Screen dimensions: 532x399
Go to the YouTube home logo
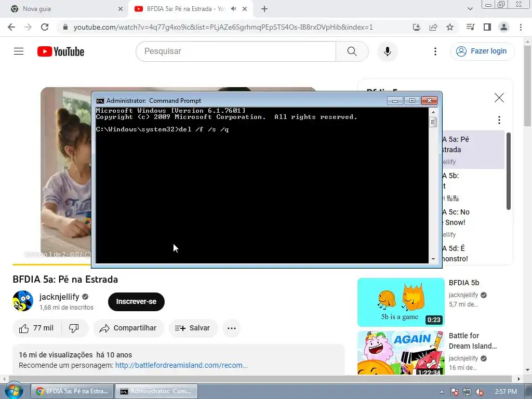point(61,51)
